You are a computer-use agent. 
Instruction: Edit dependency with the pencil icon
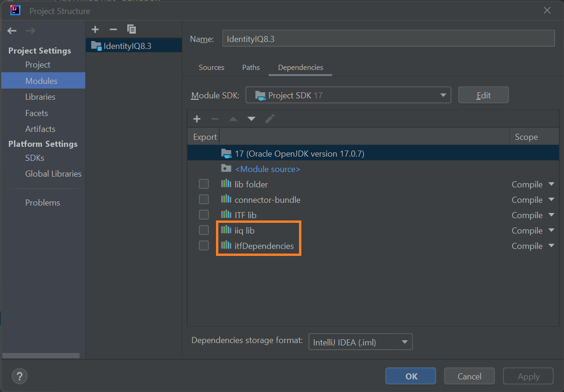(270, 119)
